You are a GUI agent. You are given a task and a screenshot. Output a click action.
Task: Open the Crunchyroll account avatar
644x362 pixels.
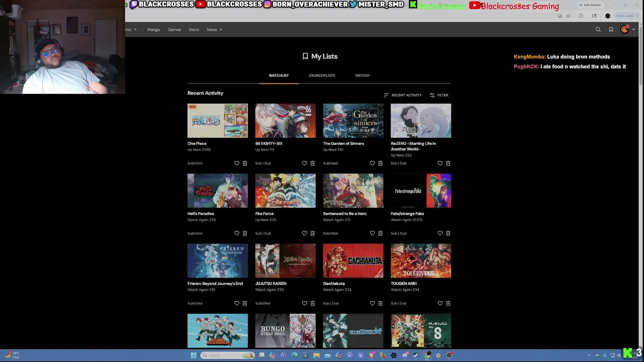point(624,30)
